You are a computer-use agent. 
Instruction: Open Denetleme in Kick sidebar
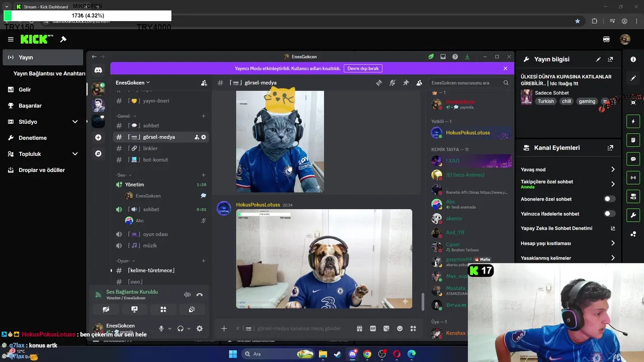point(43,138)
